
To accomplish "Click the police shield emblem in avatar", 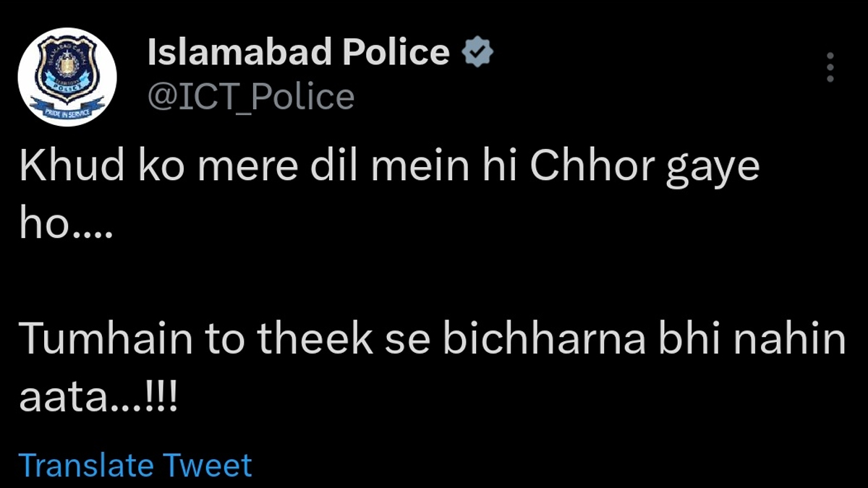I will 67,69.
